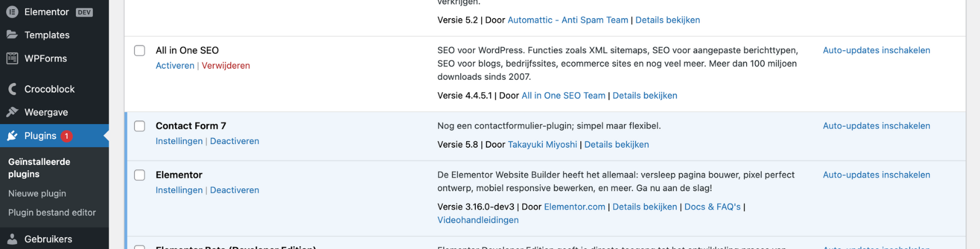Open Plugin bestand editor submenu item

click(52, 213)
